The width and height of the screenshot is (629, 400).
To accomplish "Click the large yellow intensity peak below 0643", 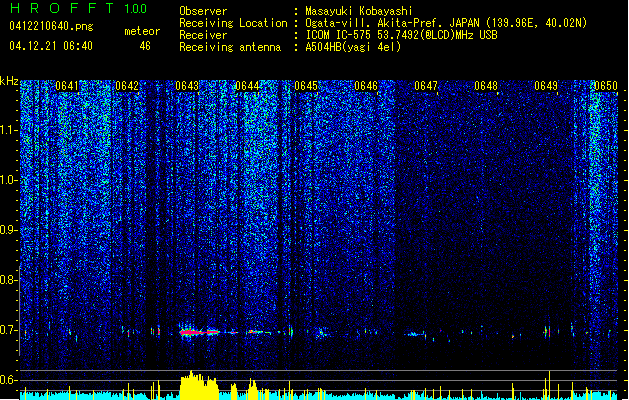I will [x=199, y=386].
